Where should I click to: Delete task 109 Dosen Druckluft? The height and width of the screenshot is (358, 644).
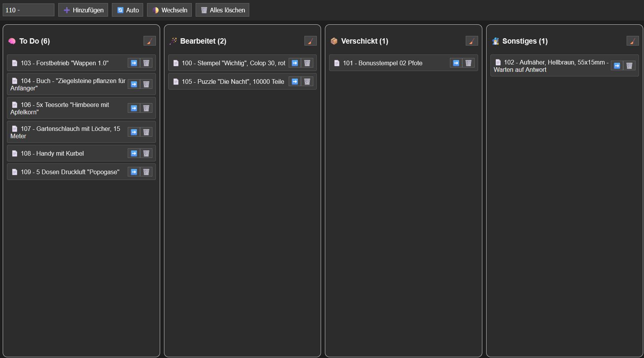tap(146, 172)
